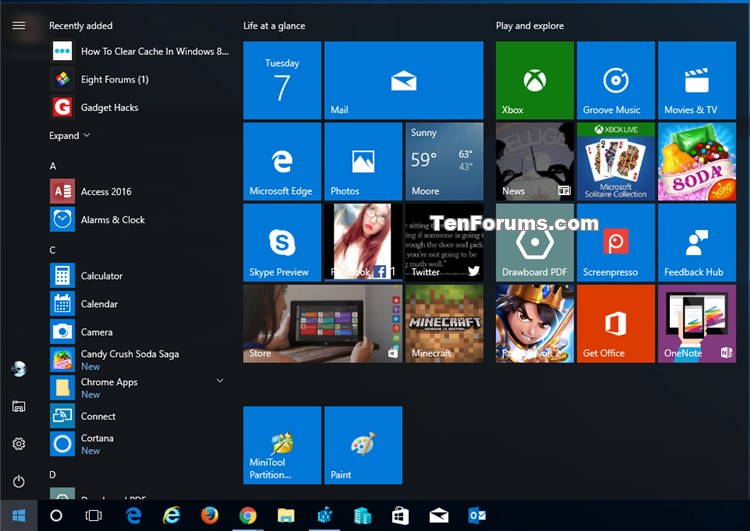Open File Explorer from Start sidebar

(x=19, y=407)
